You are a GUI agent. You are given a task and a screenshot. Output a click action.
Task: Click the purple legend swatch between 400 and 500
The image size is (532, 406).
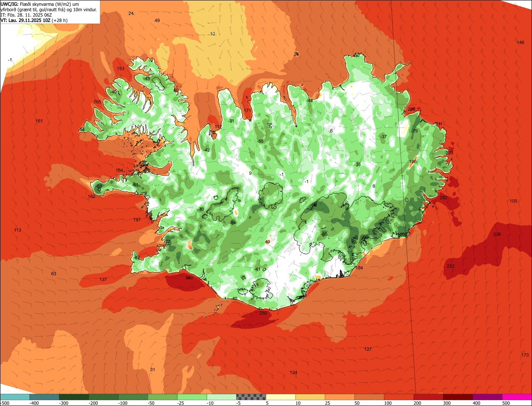[487, 397]
